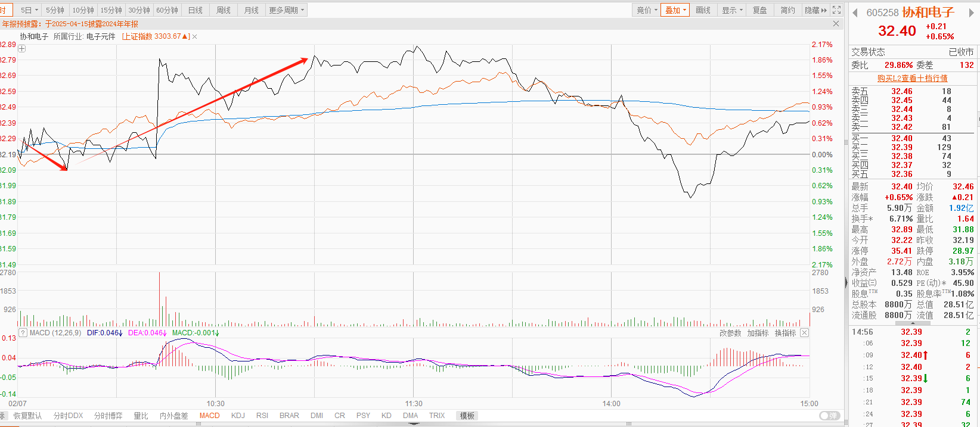The height and width of the screenshot is (427, 980).
Task: Click the plus icon at chart top-left
Action: coord(22,49)
